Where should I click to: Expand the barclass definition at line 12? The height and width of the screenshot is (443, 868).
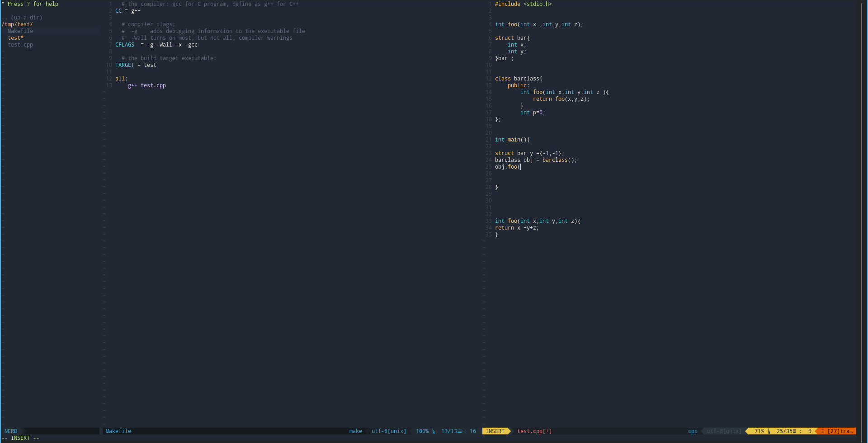coord(519,78)
